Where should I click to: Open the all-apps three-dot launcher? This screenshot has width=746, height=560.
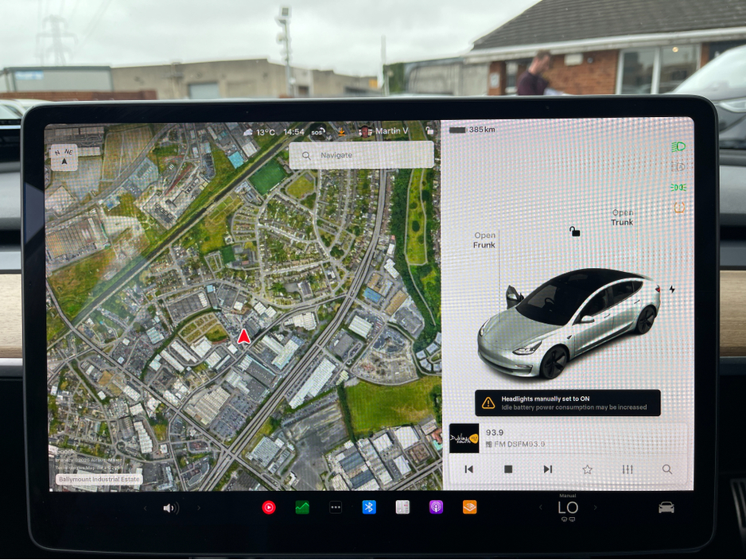pyautogui.click(x=336, y=507)
